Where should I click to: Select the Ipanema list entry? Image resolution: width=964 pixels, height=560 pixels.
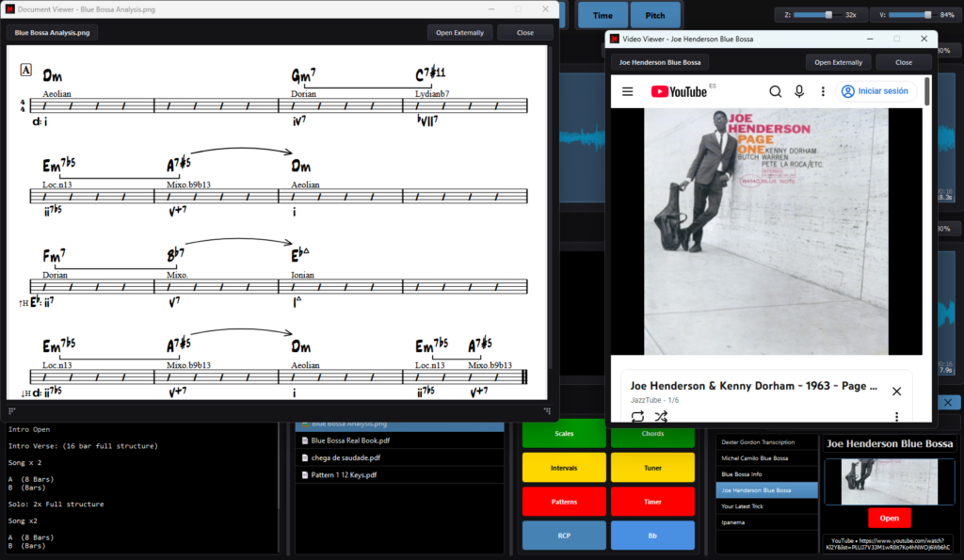point(766,522)
